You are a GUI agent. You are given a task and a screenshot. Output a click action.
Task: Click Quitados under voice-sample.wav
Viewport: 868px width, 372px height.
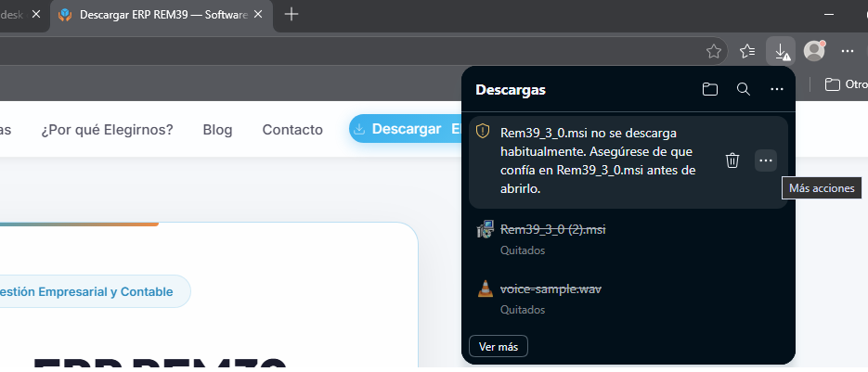click(x=523, y=310)
